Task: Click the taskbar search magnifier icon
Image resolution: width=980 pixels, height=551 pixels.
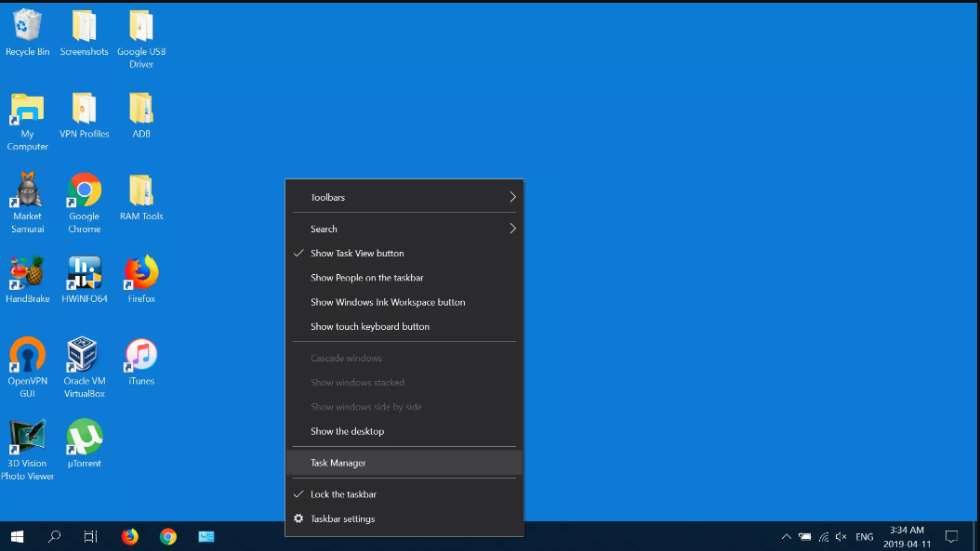Action: (54, 537)
